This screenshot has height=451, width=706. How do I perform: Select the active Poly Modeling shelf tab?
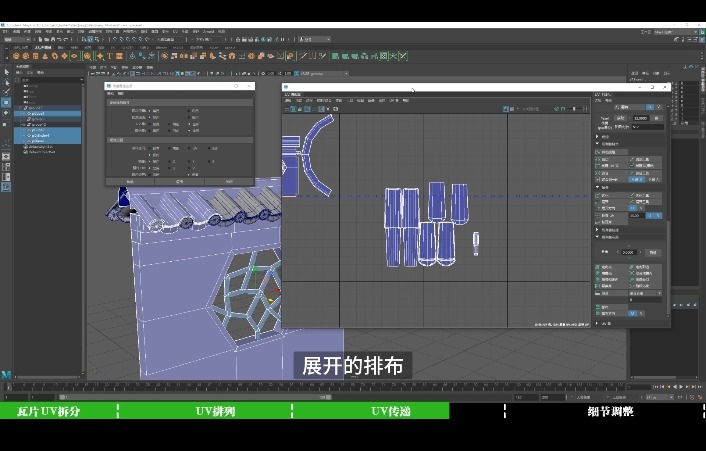click(43, 47)
